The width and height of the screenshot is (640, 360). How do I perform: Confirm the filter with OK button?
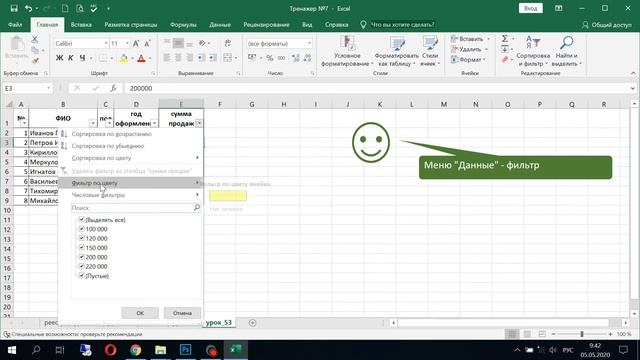point(140,313)
